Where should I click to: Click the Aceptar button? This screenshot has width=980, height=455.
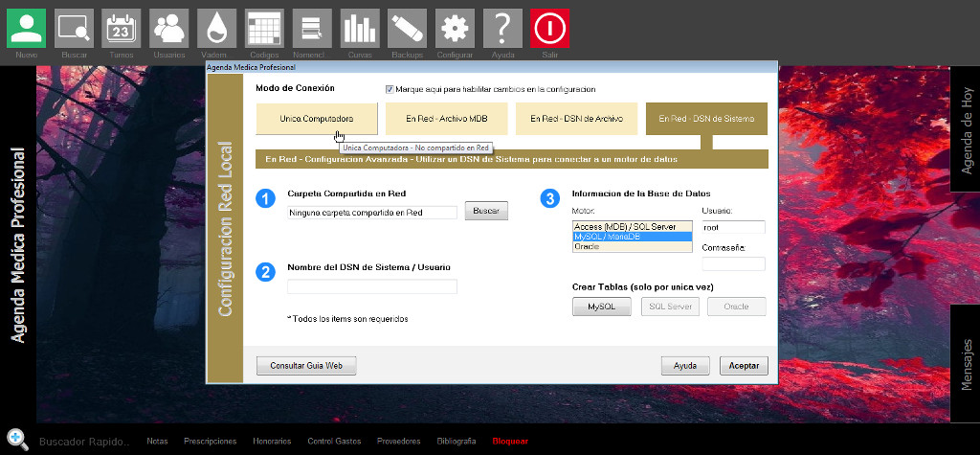click(744, 366)
